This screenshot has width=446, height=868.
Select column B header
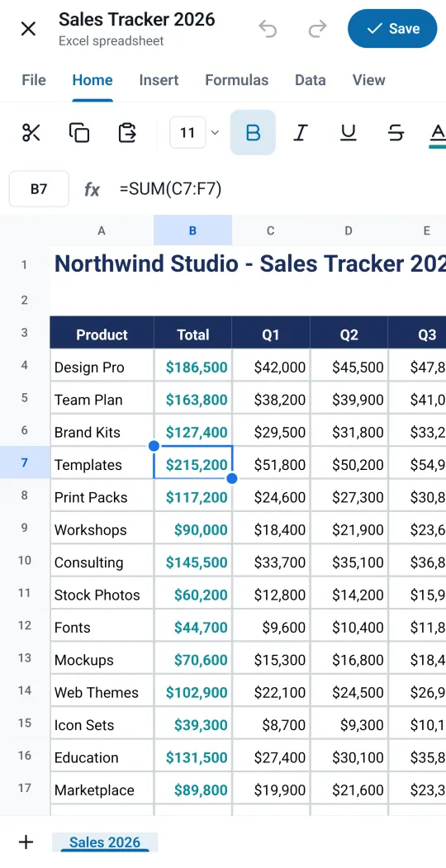click(x=192, y=230)
